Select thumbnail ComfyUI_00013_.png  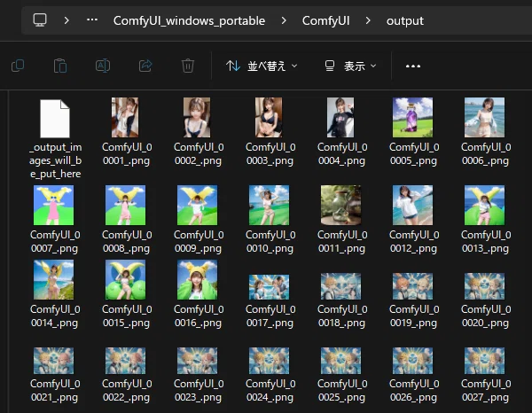[x=484, y=205]
